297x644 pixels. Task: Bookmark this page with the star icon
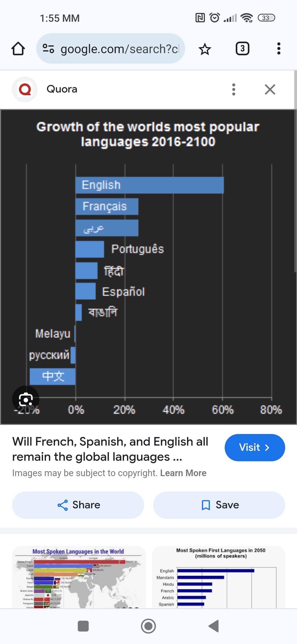coord(205,49)
